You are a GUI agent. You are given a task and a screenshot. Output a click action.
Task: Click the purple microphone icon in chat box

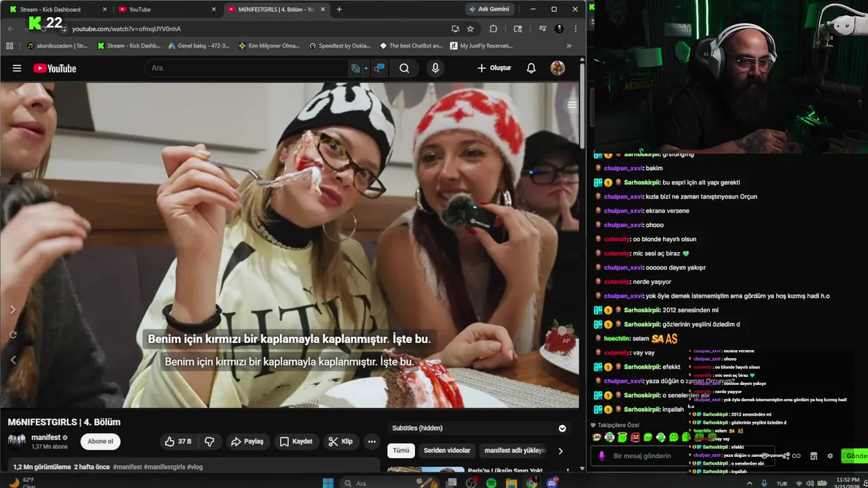(601, 456)
